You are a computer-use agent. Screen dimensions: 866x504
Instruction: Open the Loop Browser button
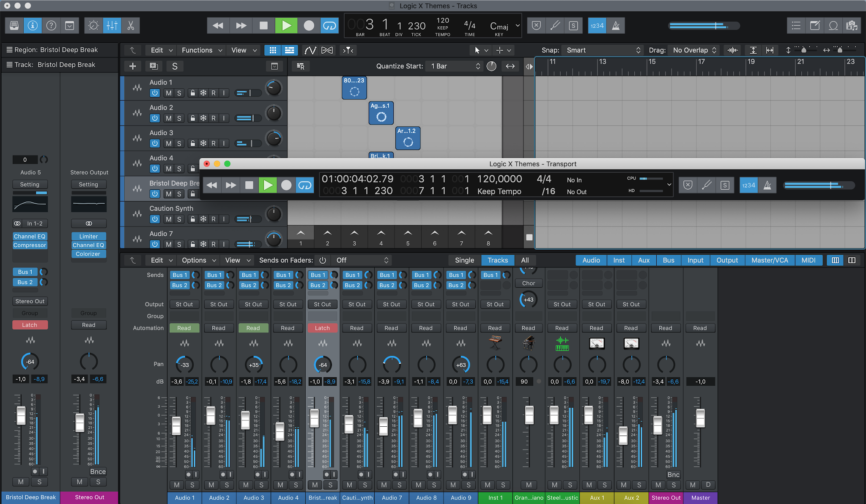click(833, 26)
